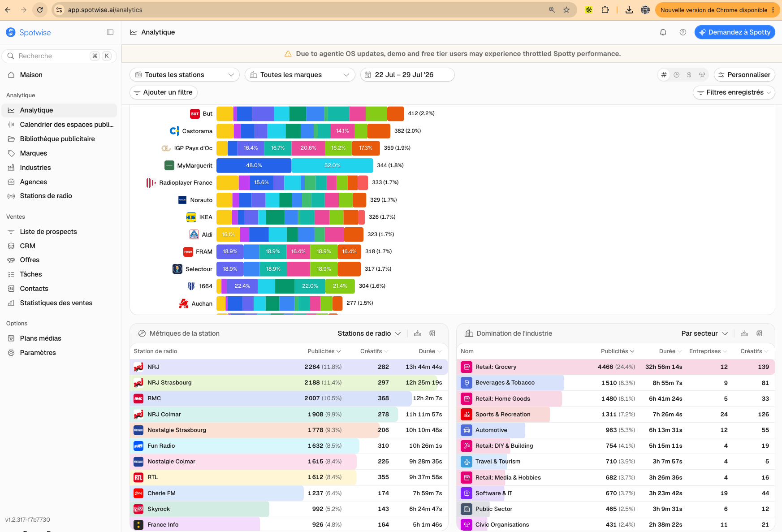Select the Nostalgie Colmar row
Screen dimensions: 782x532
289,462
